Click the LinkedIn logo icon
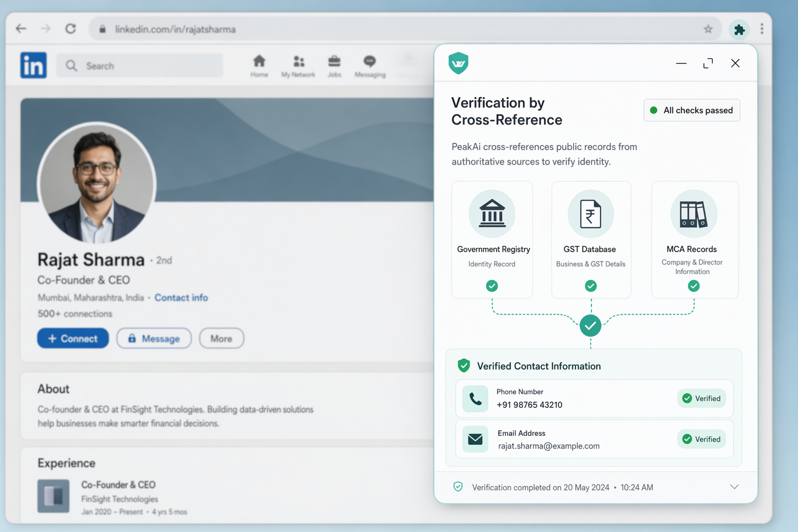The height and width of the screenshot is (532, 798). (33, 65)
